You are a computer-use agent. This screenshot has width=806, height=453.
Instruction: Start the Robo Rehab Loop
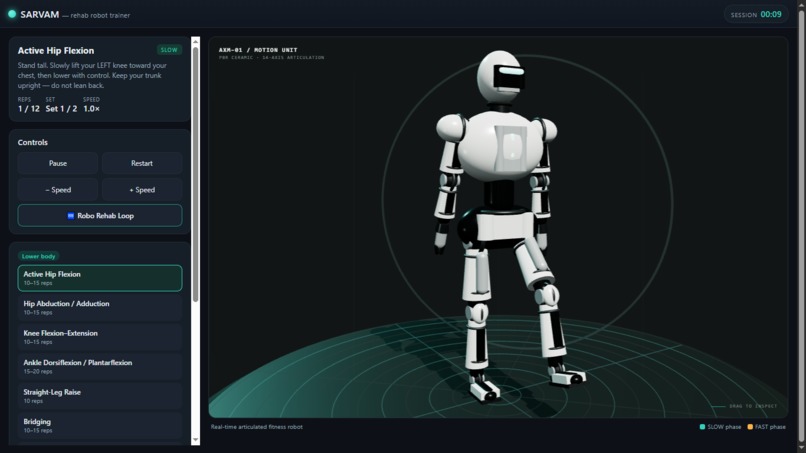(x=100, y=215)
